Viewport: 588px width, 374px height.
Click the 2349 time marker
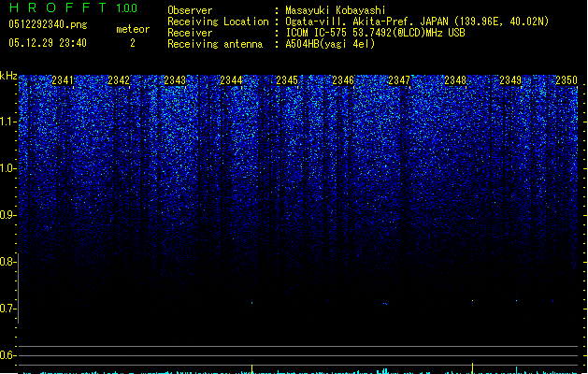510,80
